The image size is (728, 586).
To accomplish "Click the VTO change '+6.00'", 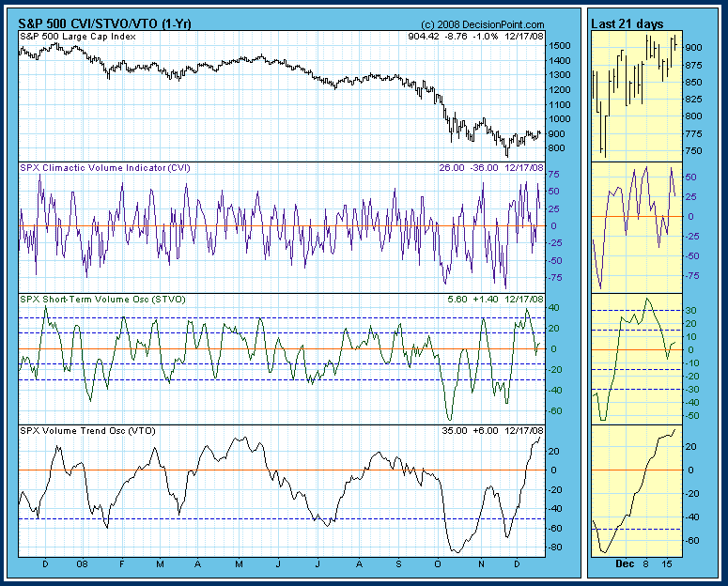I will point(486,430).
